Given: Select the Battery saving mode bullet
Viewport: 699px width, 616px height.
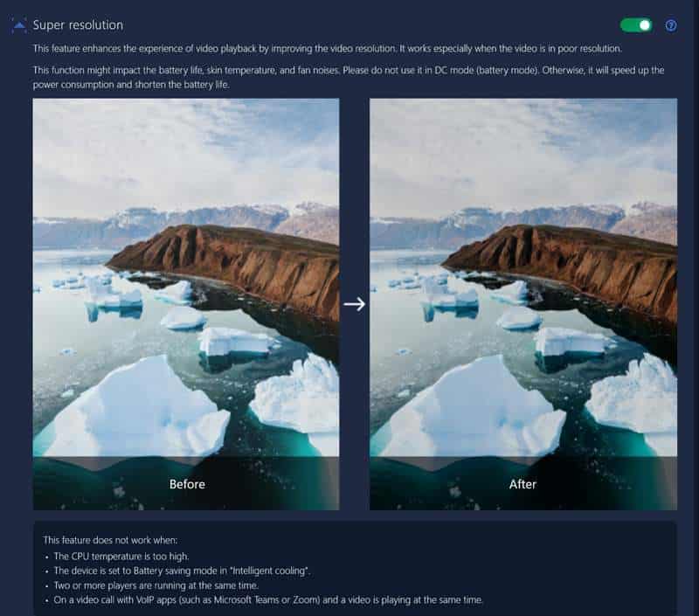Looking at the screenshot, I should (182, 571).
